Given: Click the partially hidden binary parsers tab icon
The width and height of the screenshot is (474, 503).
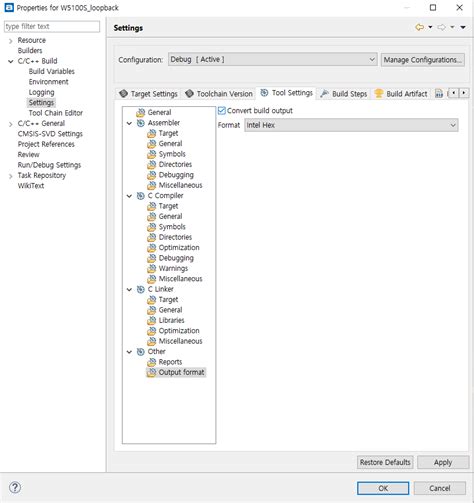Looking at the screenshot, I should coord(439,94).
